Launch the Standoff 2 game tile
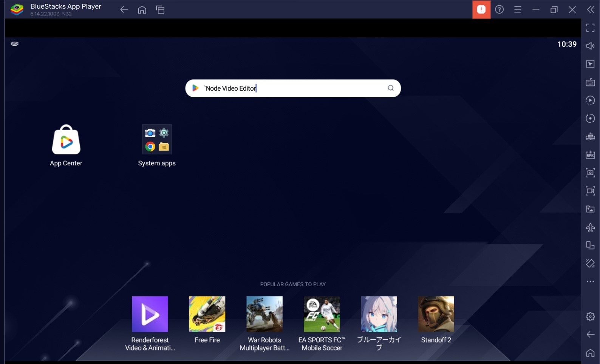600x364 pixels. (x=436, y=314)
